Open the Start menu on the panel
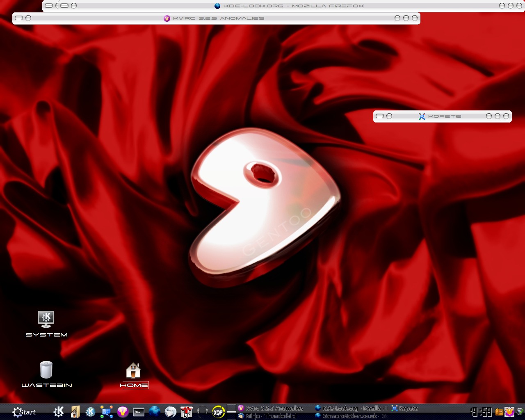This screenshot has width=525, height=420. [x=24, y=412]
